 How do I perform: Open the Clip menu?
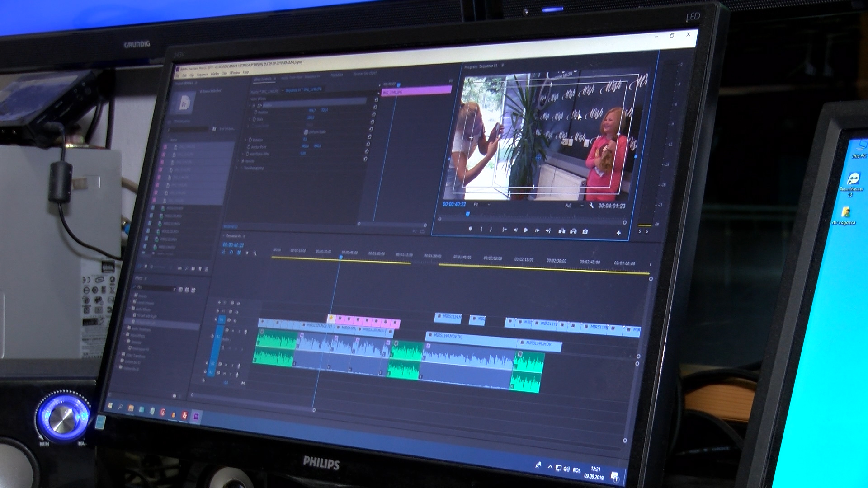[x=191, y=75]
